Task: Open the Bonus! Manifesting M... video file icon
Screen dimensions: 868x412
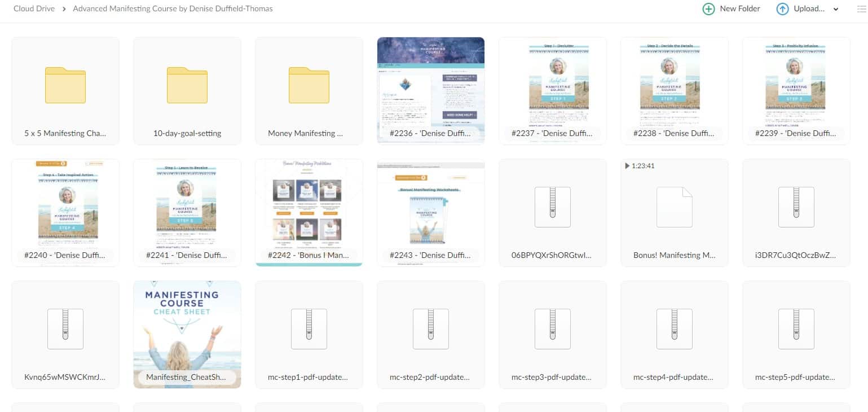Action: coord(675,207)
